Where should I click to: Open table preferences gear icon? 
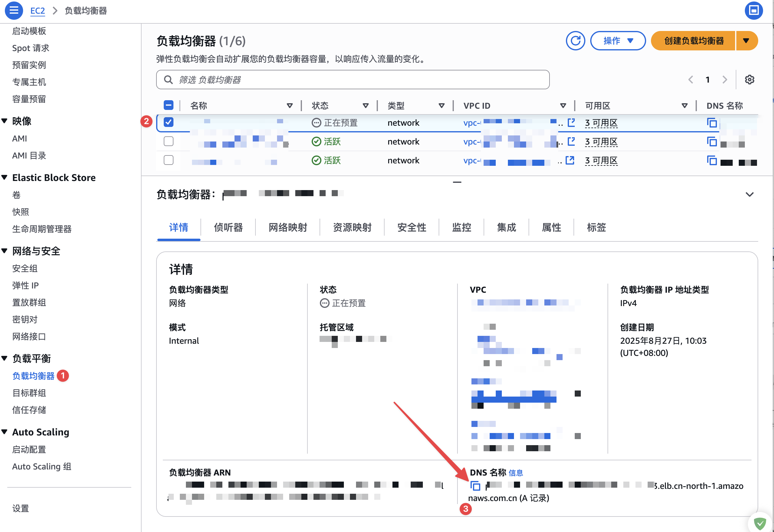click(749, 80)
